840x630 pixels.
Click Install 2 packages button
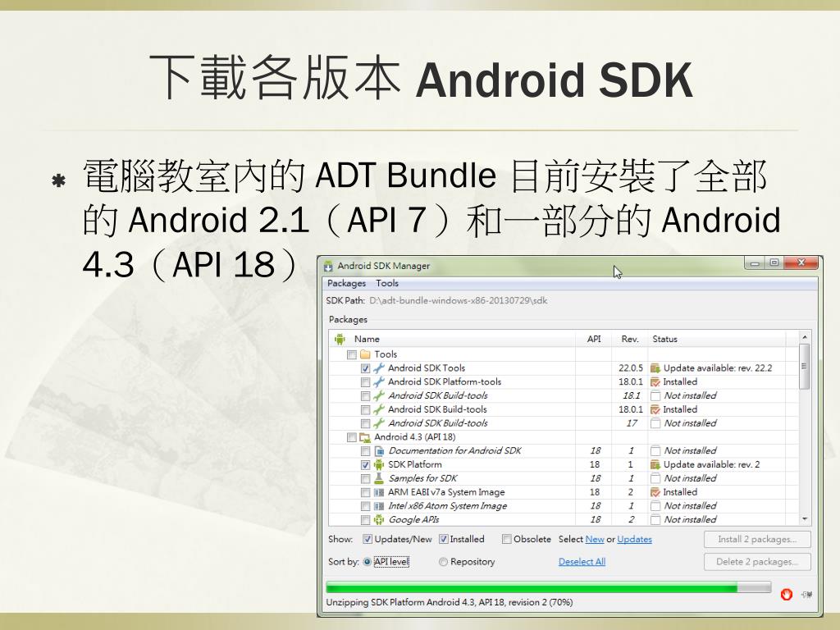[x=757, y=540]
